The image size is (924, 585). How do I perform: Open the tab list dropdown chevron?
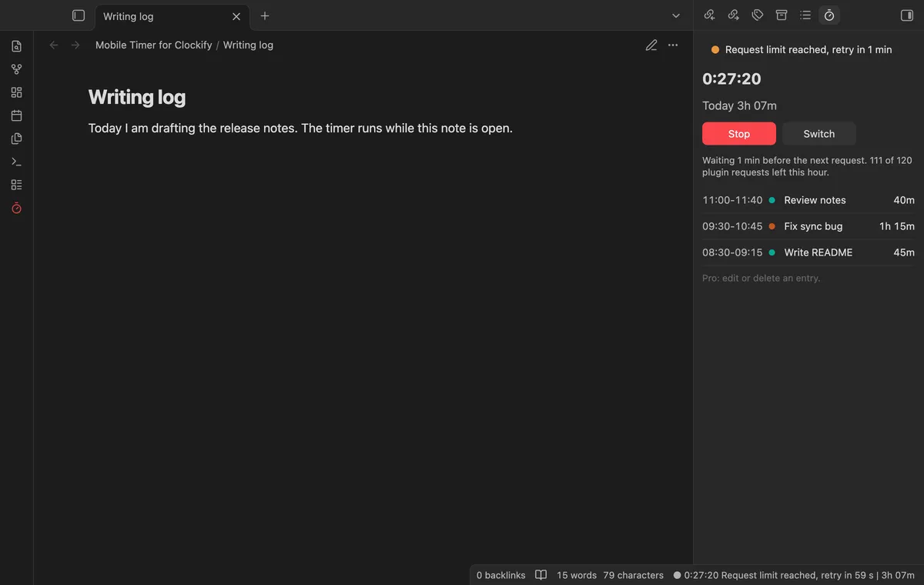(676, 15)
